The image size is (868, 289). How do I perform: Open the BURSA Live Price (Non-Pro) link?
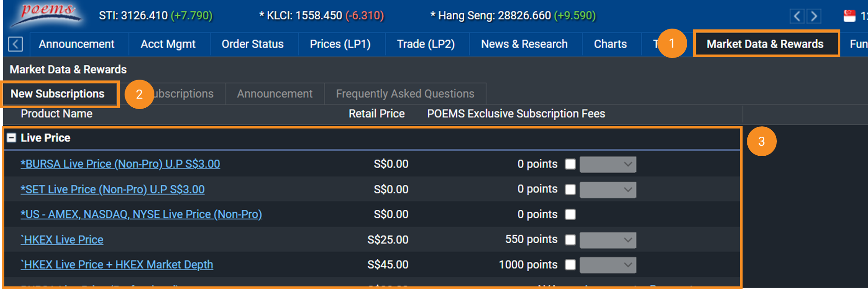tap(120, 164)
